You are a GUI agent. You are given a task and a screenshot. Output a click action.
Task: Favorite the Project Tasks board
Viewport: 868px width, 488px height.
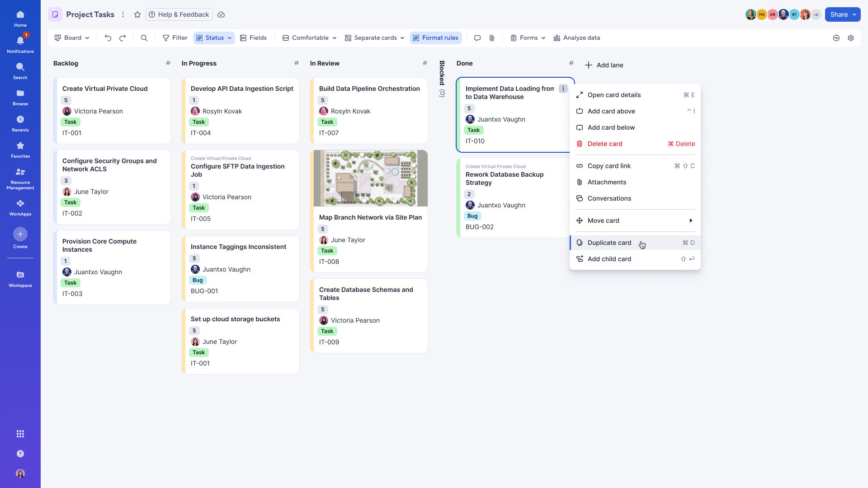point(137,14)
